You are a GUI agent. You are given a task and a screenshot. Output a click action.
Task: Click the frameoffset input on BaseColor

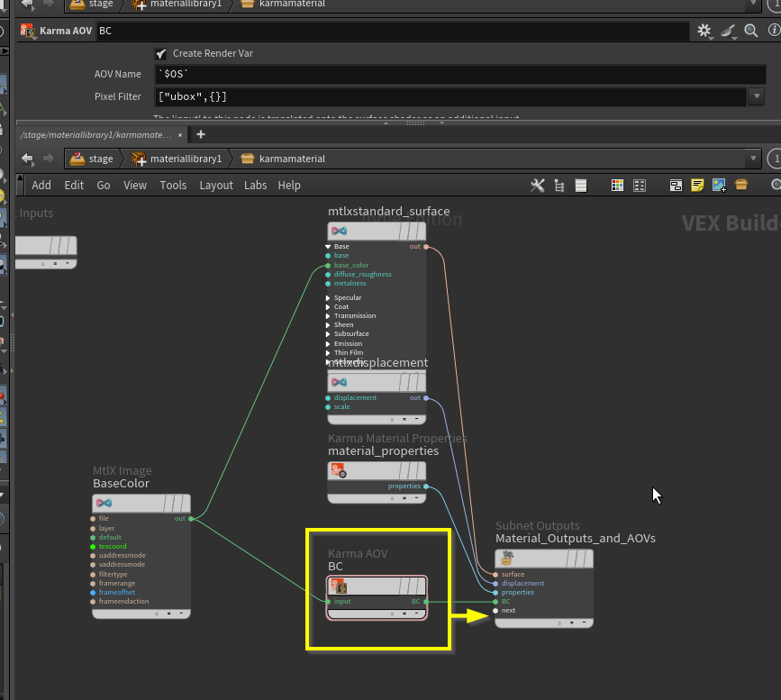tap(93, 593)
